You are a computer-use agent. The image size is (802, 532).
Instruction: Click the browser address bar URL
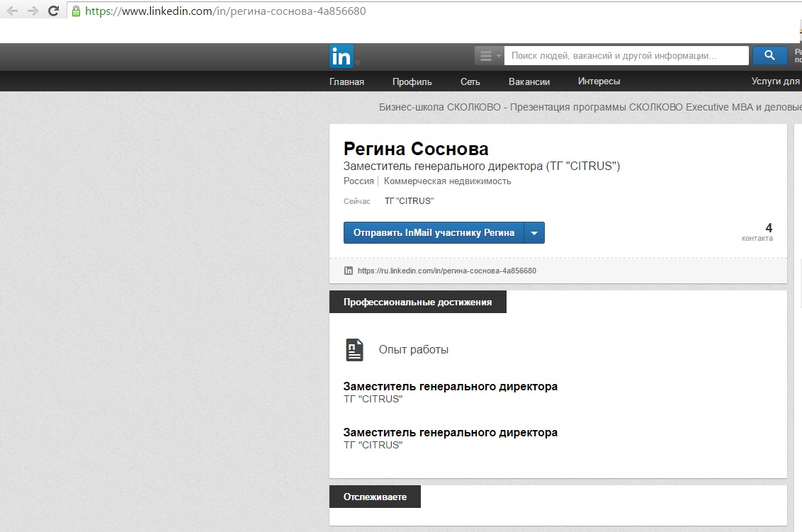(x=225, y=11)
